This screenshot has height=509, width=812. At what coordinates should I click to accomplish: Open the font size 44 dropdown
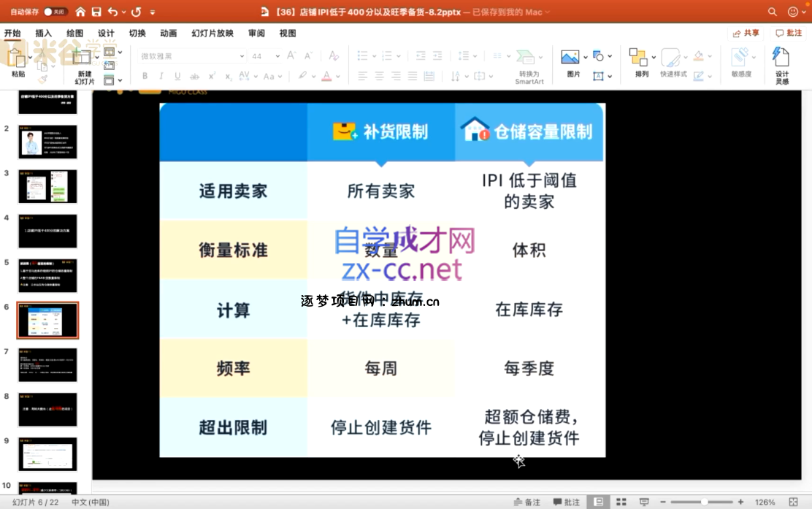coord(277,56)
